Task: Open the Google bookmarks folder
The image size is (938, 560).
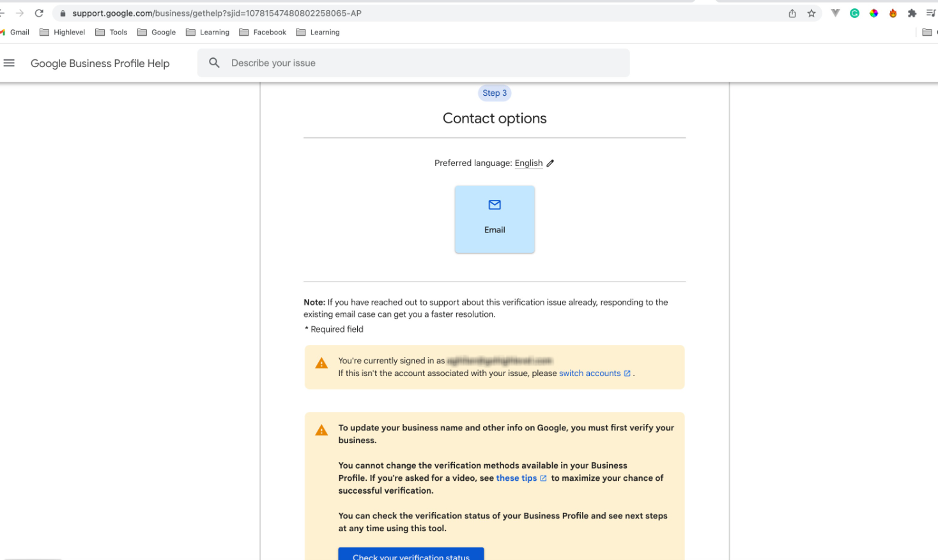Action: pos(157,32)
